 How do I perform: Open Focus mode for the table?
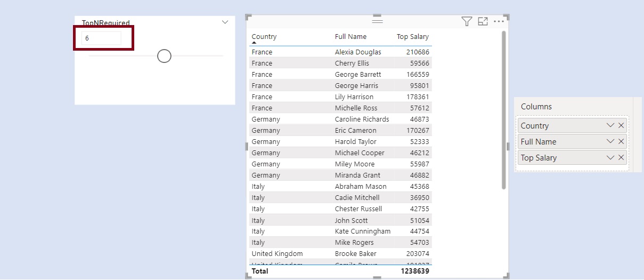tap(483, 21)
